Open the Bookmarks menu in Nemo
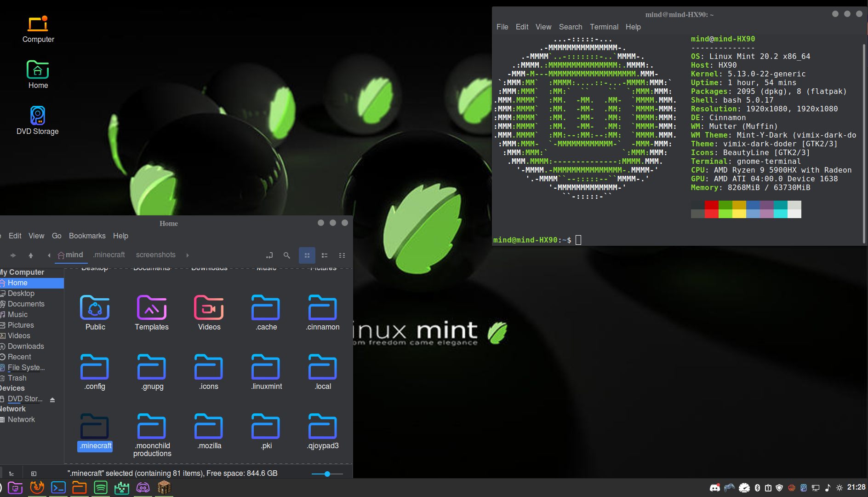The image size is (868, 497). point(87,236)
